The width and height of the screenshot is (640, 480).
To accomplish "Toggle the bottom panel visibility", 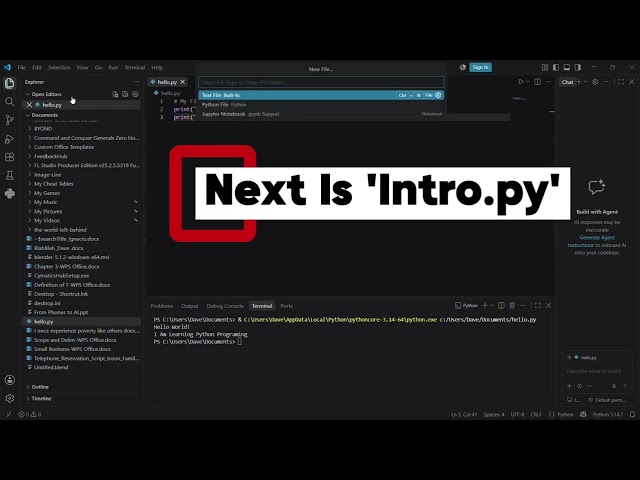I will tap(567, 67).
